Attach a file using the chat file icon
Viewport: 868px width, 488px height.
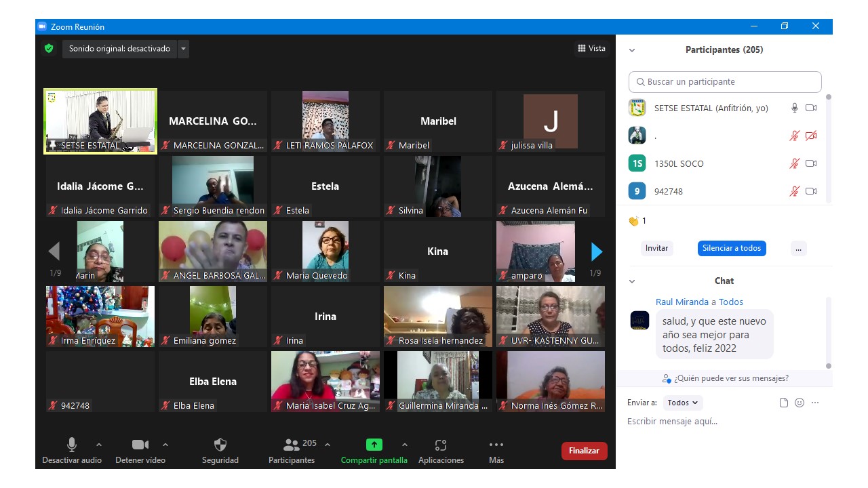tap(784, 403)
